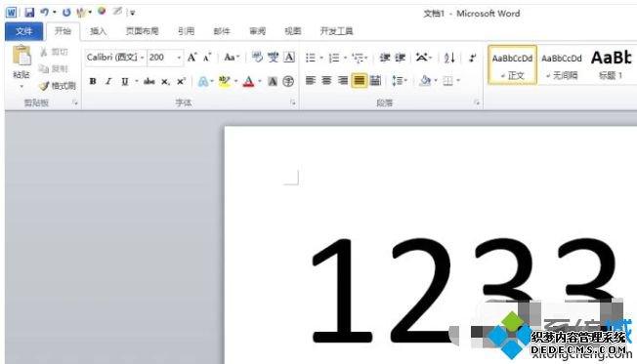Image resolution: width=637 pixels, height=364 pixels.
Task: Click the Grow Font button
Action: click(x=191, y=58)
